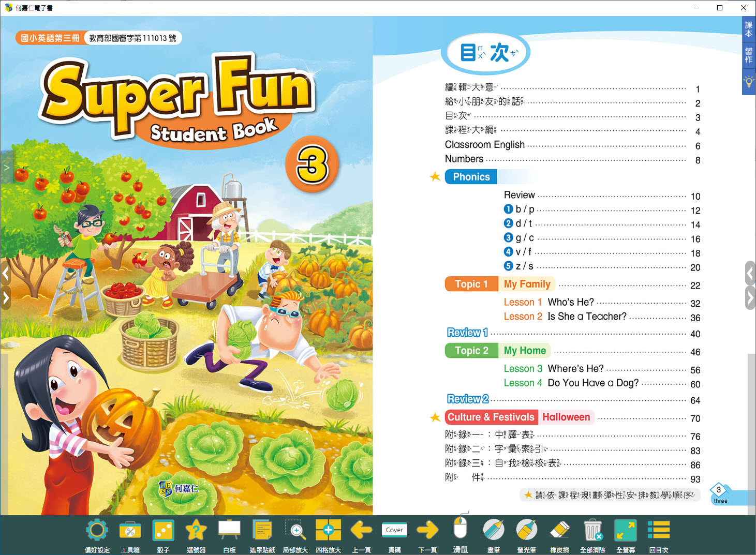This screenshot has height=555, width=756.
Task: Open the 偏好設定 preferences gear
Action: click(97, 531)
